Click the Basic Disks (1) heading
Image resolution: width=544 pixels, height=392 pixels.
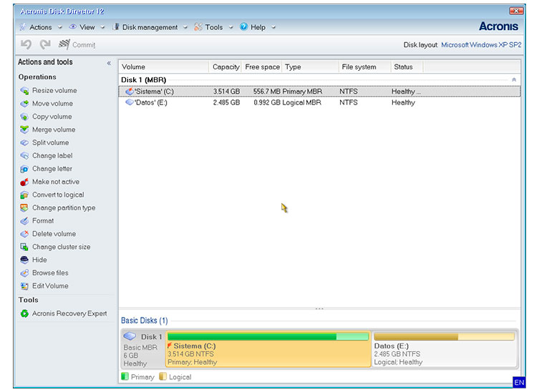click(x=145, y=320)
